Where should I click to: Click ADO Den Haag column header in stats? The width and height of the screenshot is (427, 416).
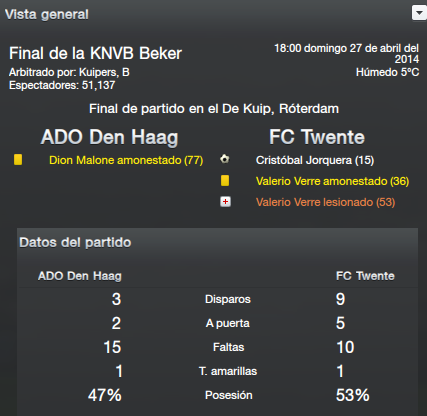click(x=80, y=276)
